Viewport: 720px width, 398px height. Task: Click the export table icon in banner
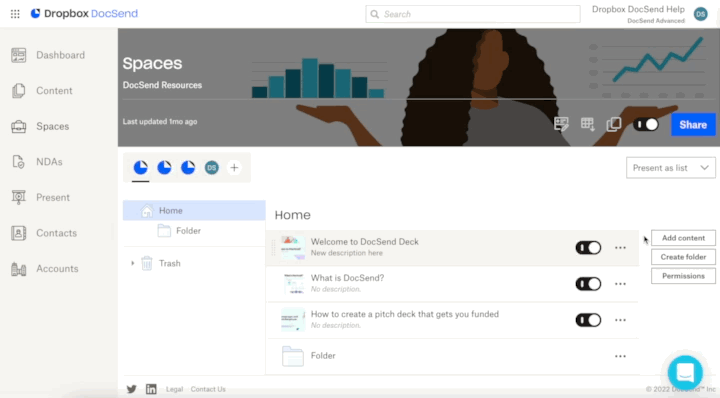click(x=587, y=124)
